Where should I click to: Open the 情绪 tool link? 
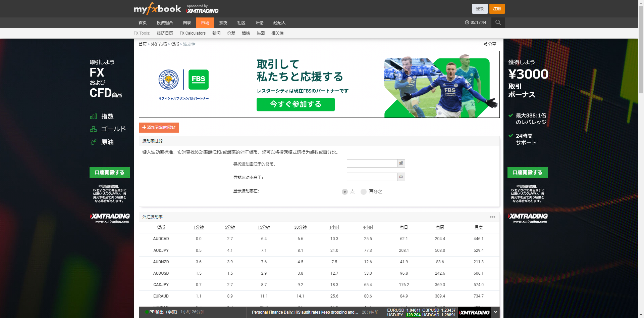pos(246,33)
